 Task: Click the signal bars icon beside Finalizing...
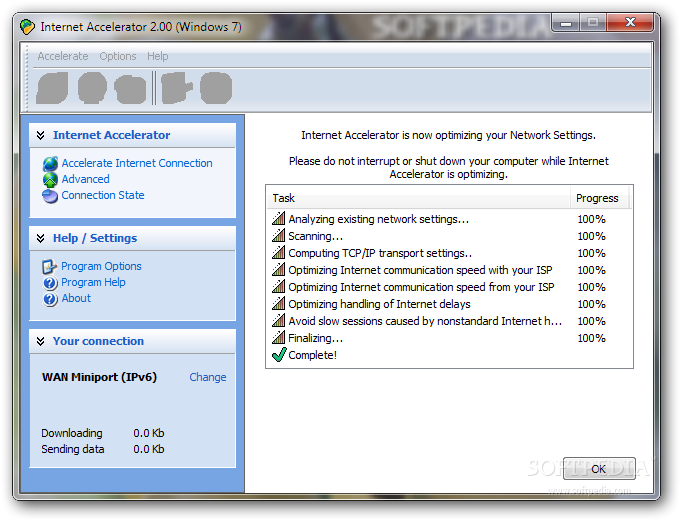click(x=278, y=337)
